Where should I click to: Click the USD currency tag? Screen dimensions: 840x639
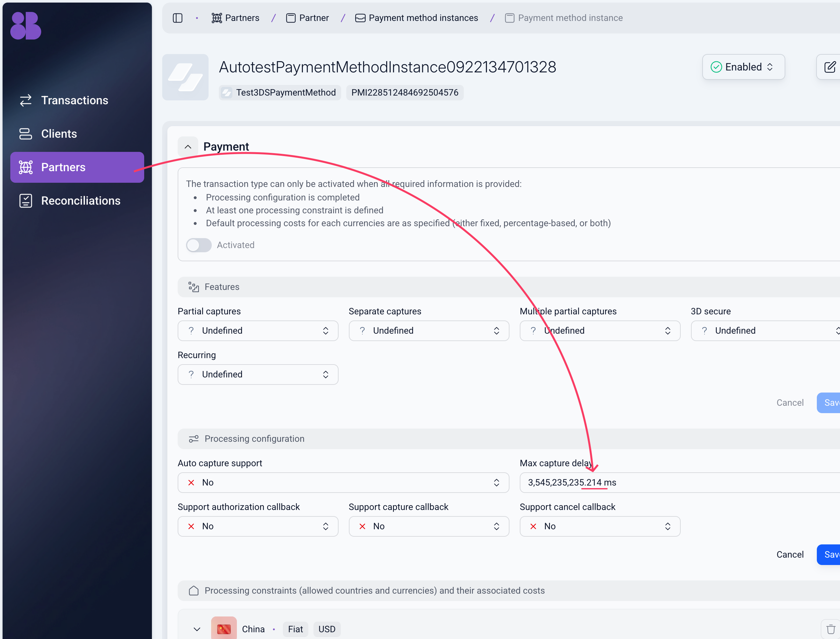327,629
